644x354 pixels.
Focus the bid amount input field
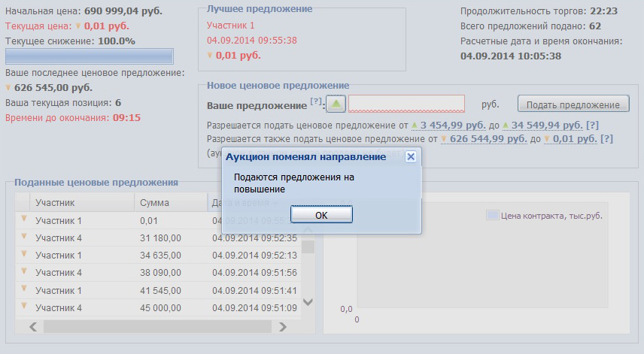[406, 104]
